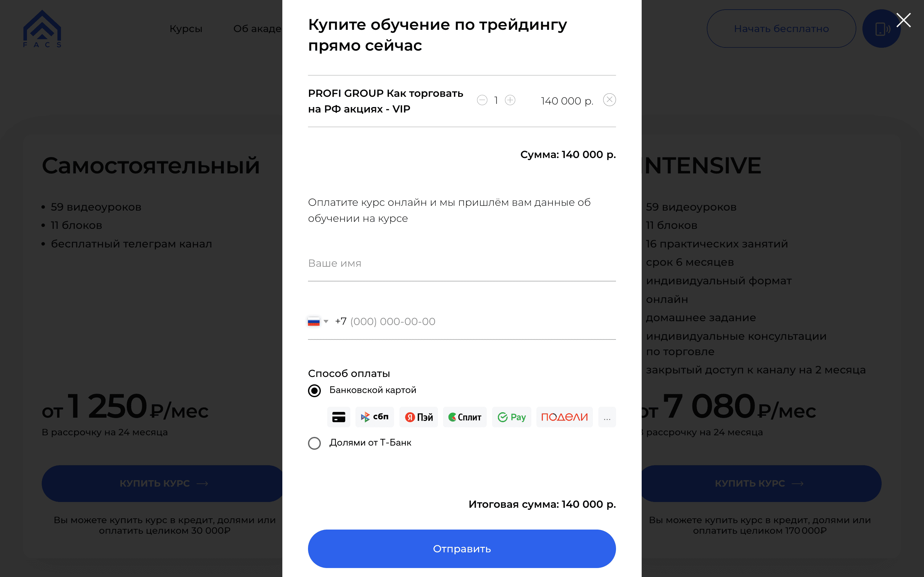Open the Курсы menu item
The width and height of the screenshot is (924, 577).
pyautogui.click(x=185, y=29)
